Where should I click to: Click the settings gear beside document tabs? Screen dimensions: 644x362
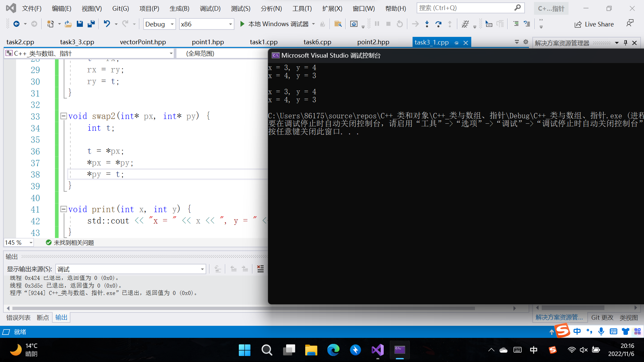tap(526, 42)
